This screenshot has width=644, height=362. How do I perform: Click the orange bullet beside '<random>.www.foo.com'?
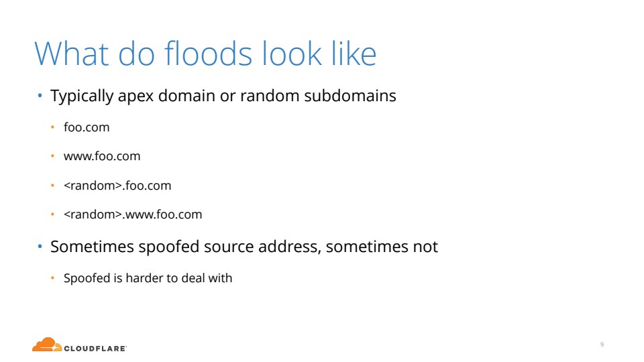[54, 215]
